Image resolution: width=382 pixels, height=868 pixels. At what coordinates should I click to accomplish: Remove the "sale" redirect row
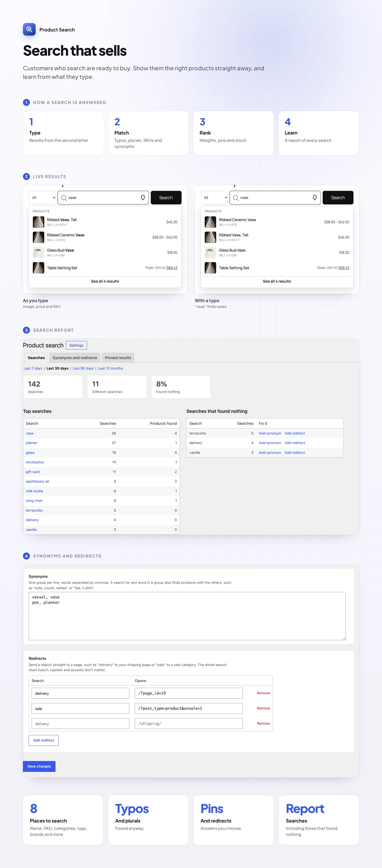click(263, 708)
